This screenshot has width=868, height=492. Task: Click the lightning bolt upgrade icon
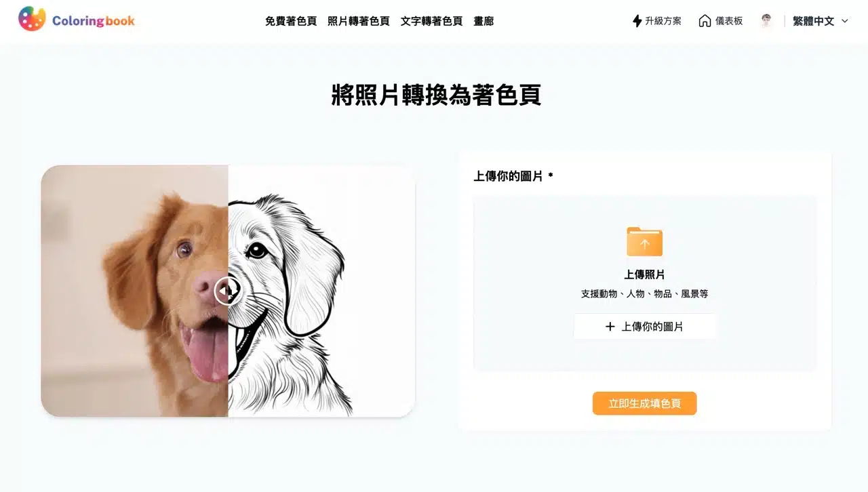pos(637,21)
